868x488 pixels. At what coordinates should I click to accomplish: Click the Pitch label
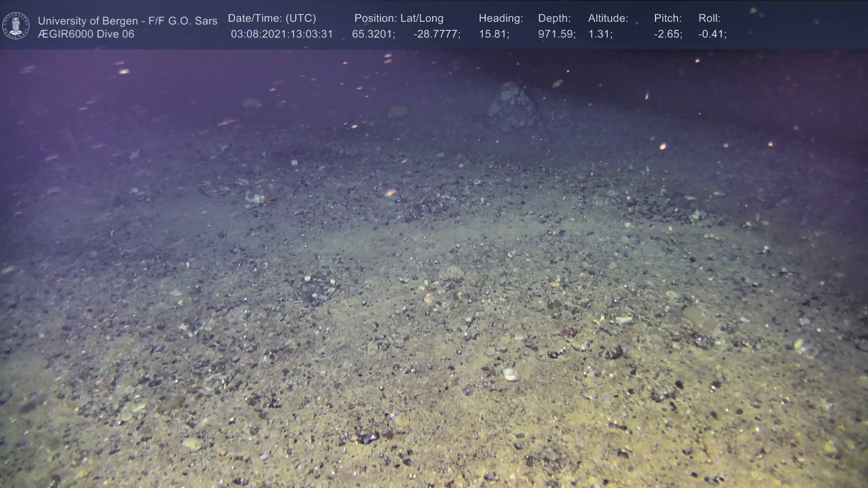667,19
